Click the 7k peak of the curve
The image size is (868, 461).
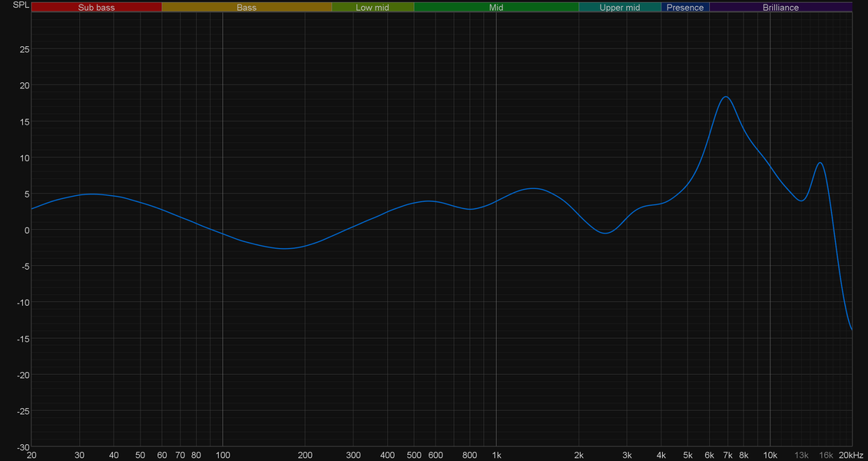coord(726,97)
